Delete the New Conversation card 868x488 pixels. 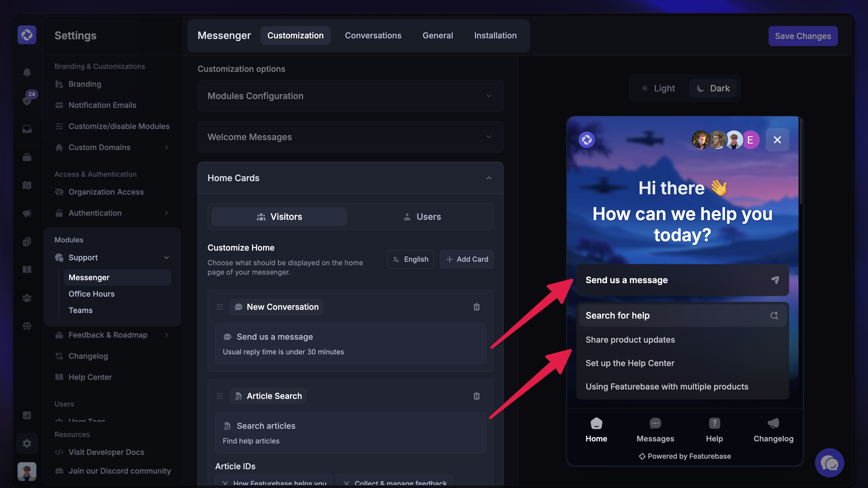click(x=476, y=307)
